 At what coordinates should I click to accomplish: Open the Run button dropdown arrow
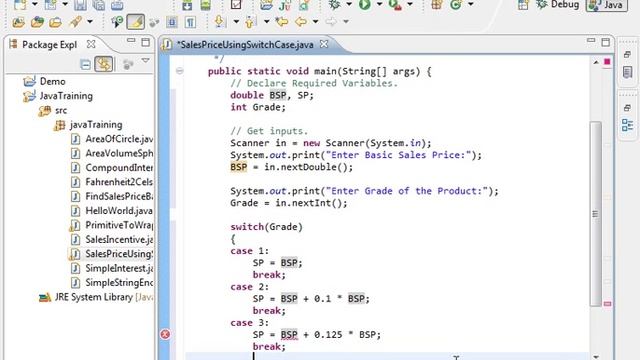379,4
